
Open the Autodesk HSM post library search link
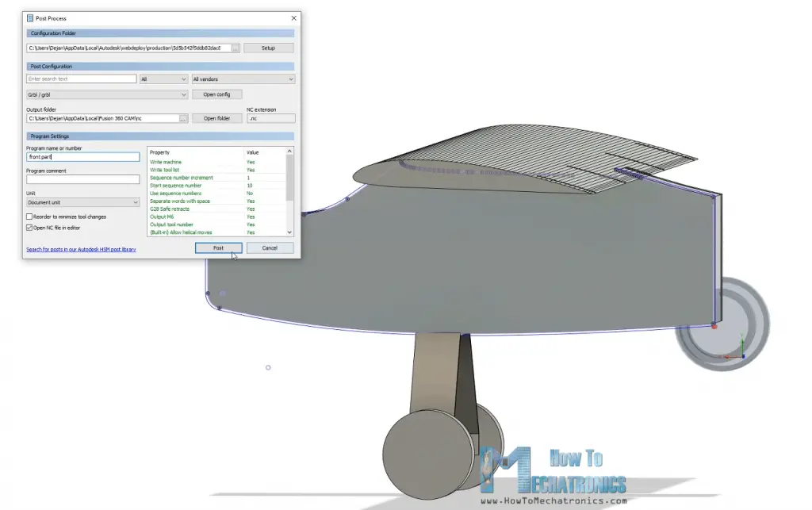tap(81, 249)
